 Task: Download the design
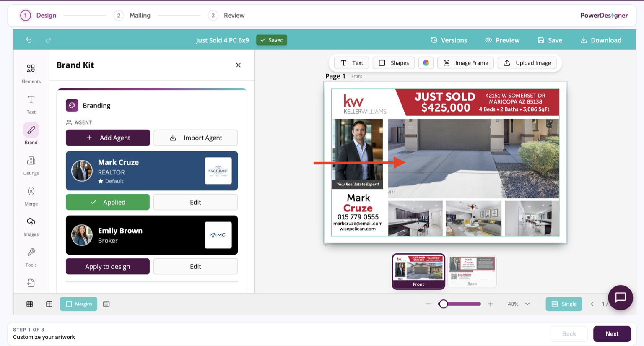(x=601, y=40)
